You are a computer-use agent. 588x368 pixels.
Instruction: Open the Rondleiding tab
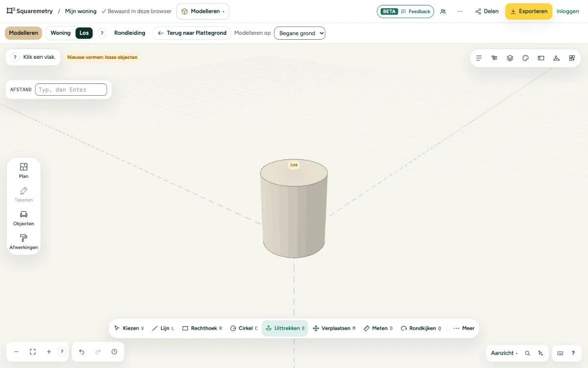pos(130,33)
